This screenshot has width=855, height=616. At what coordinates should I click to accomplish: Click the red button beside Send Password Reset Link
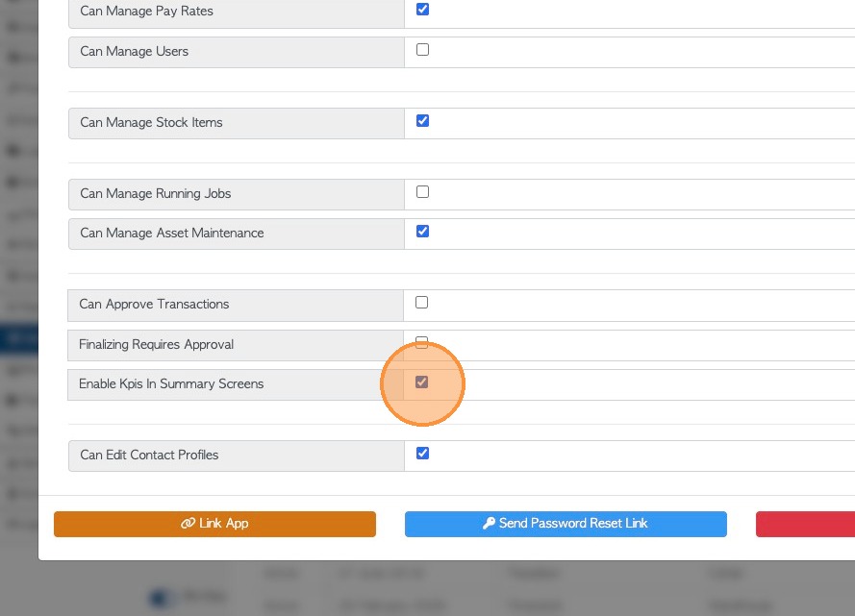[805, 524]
